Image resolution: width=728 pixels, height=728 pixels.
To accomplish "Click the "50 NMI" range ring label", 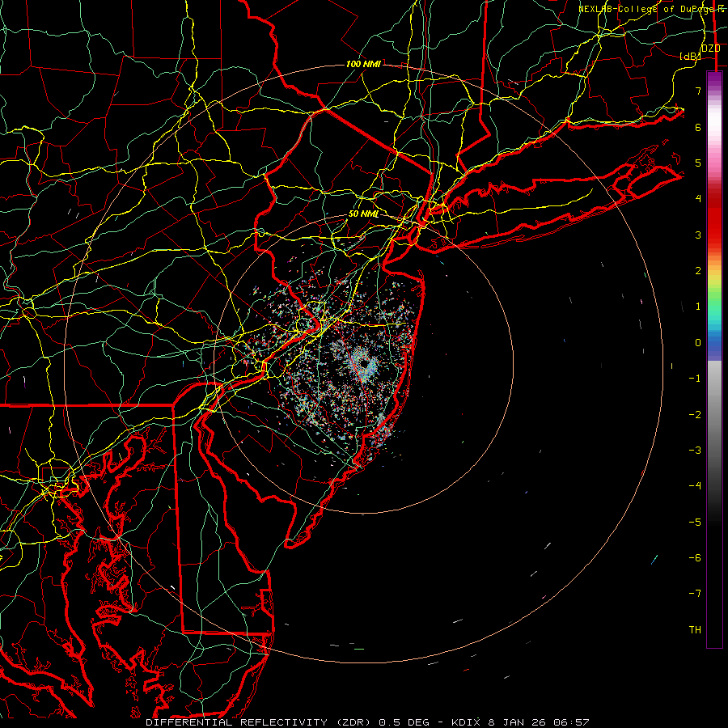I will (363, 214).
